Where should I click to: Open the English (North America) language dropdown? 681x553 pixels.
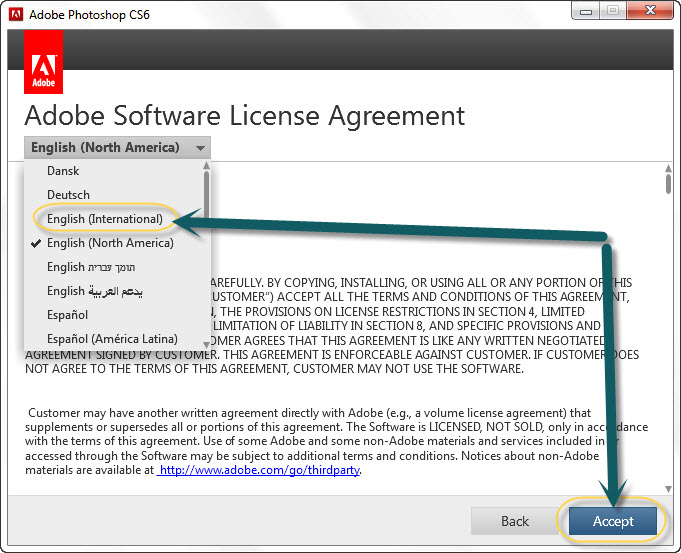[x=117, y=148]
